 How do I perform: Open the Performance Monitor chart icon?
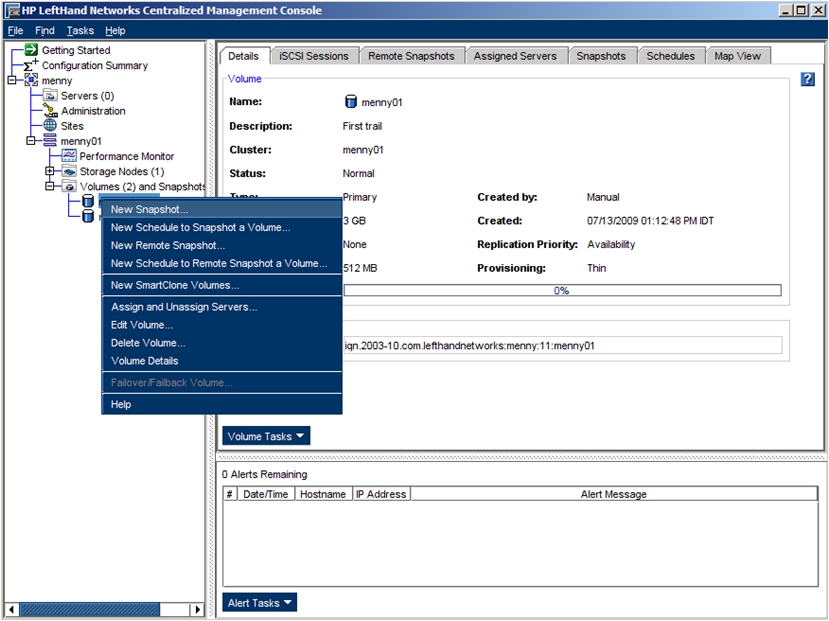click(x=69, y=156)
